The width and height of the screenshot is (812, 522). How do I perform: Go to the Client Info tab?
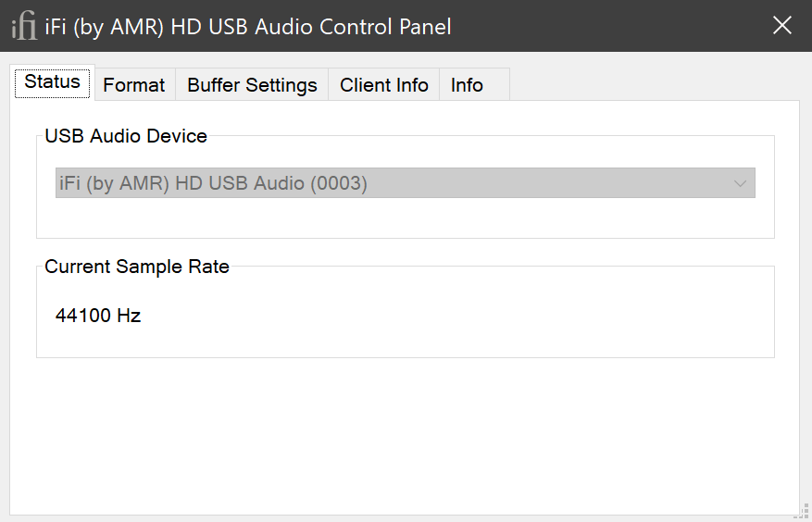coord(384,85)
